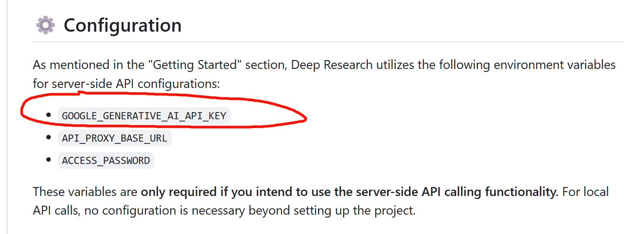Click the bullet before API_PROXY_BASE_URL

click(49, 137)
